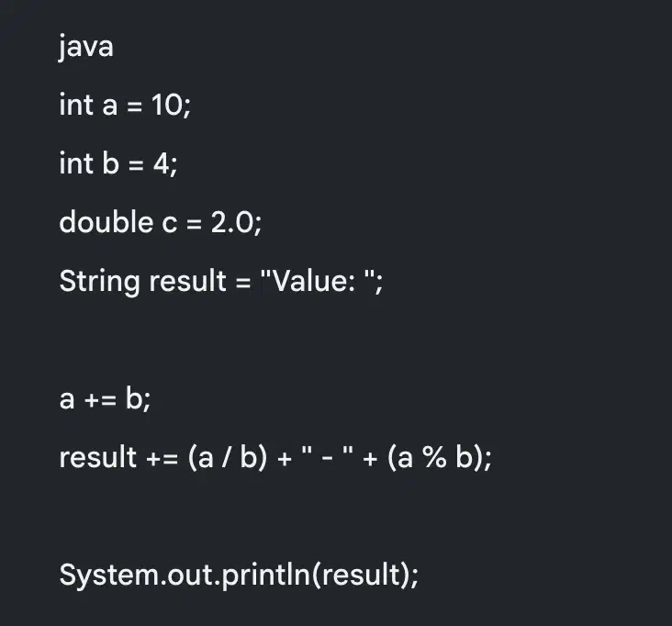Click the number 10 in the code
Viewport: 672px width, 626px height.
point(167,105)
